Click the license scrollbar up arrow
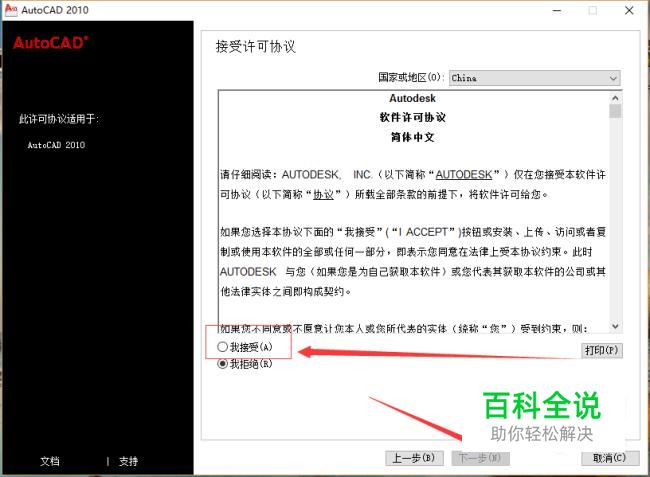650x477 pixels. (x=615, y=98)
